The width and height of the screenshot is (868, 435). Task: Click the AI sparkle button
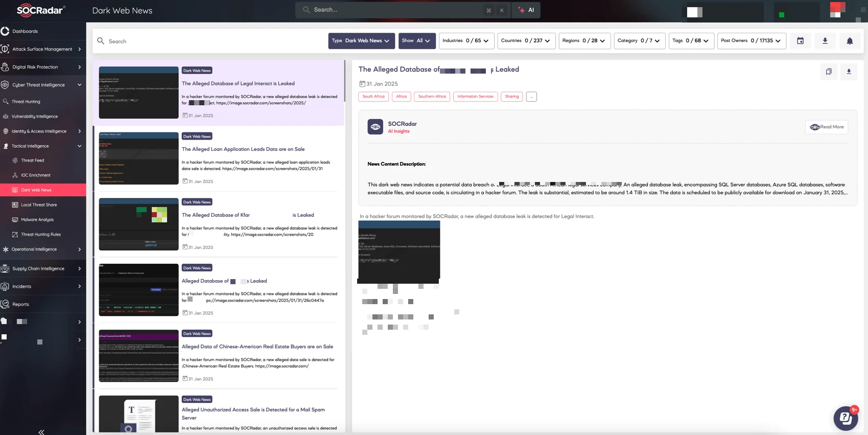(x=526, y=10)
